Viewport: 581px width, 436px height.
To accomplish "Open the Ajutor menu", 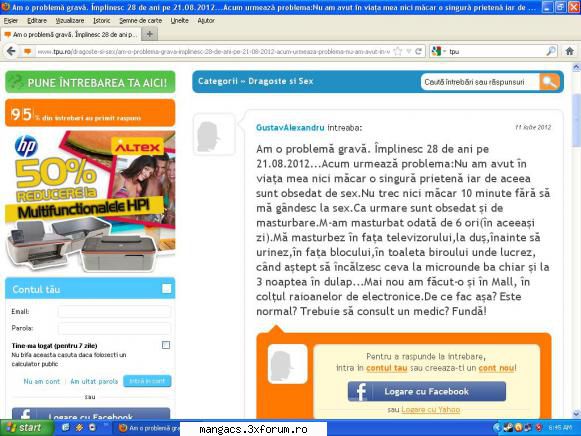I will click(x=206, y=21).
